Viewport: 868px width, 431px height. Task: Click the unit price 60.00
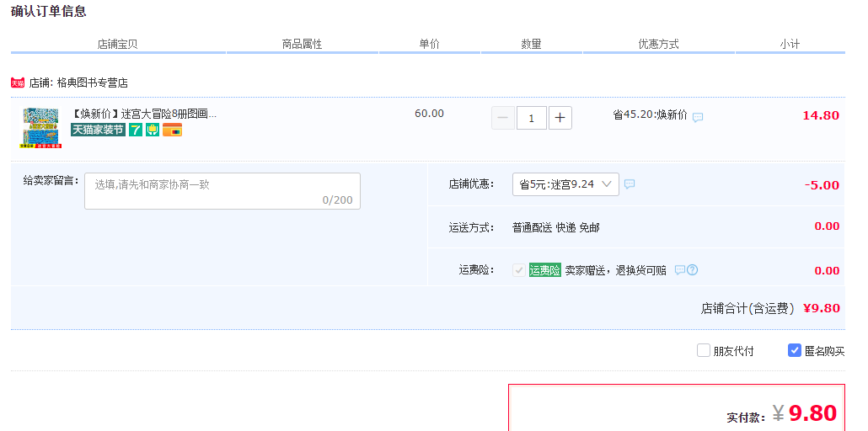[429, 114]
